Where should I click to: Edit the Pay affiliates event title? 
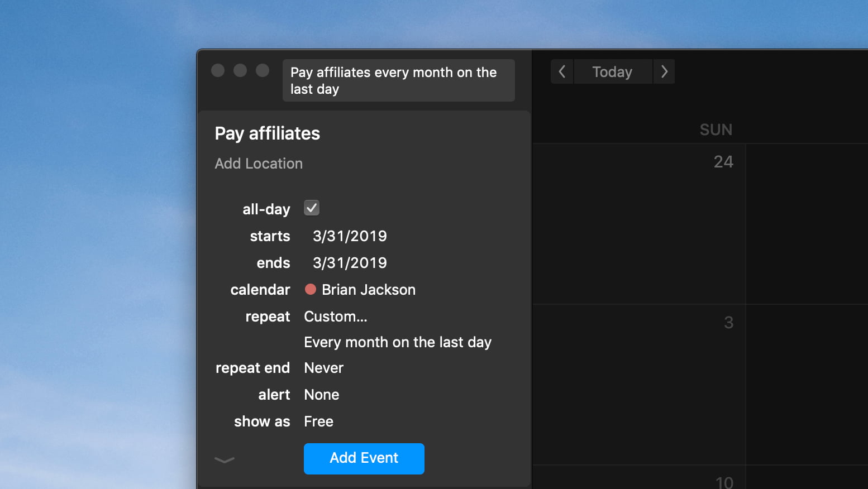click(267, 133)
